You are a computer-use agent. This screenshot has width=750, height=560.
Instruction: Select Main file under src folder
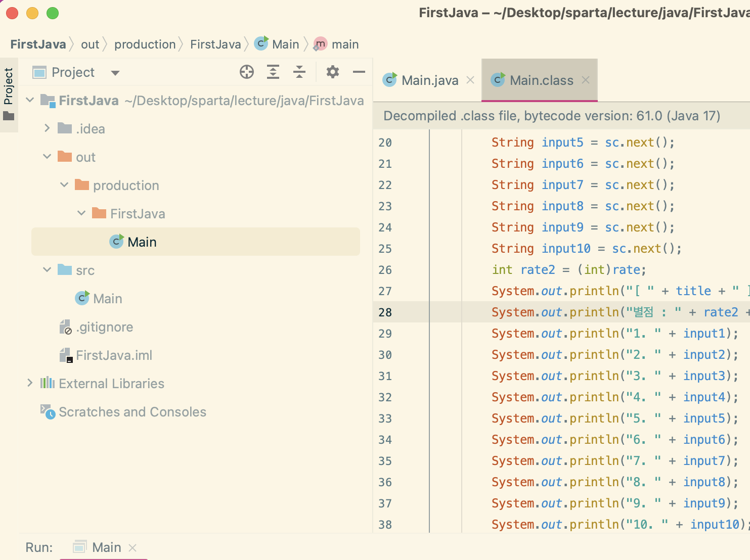point(108,299)
